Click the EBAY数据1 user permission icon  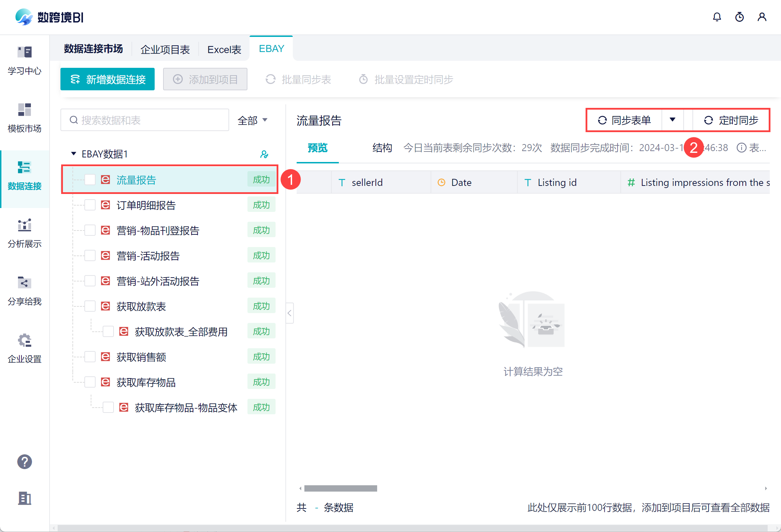pyautogui.click(x=264, y=154)
